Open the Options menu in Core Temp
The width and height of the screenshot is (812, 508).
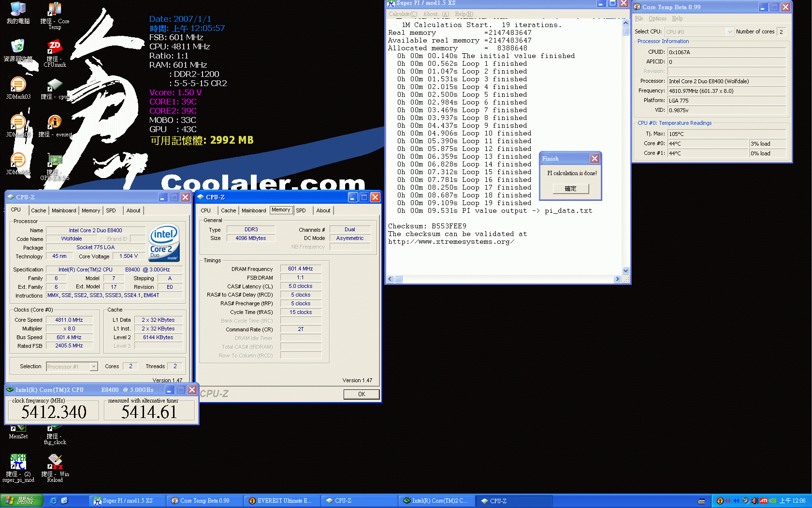click(x=657, y=18)
